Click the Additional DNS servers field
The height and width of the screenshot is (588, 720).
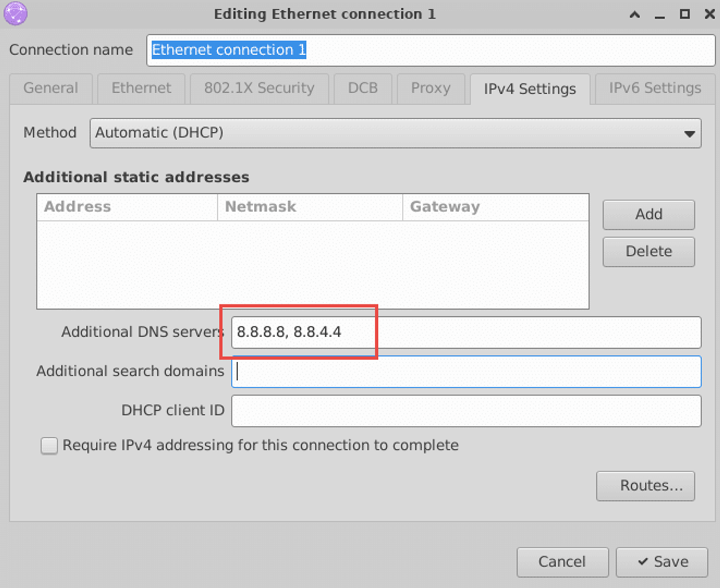click(x=466, y=332)
